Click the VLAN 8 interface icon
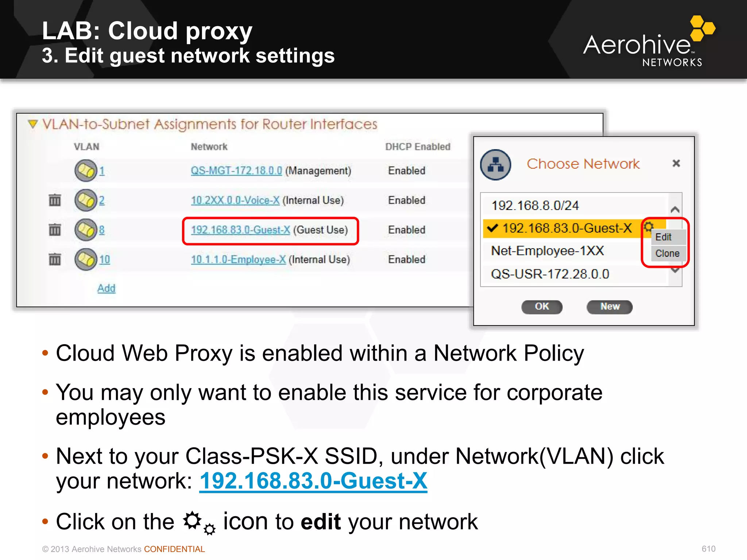The image size is (747, 560). [86, 230]
